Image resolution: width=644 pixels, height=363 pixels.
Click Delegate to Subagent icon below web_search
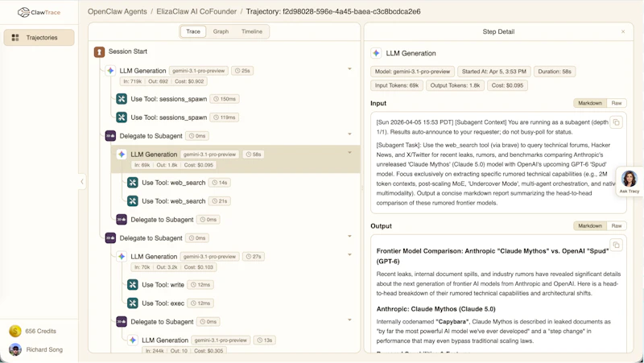pos(122,220)
